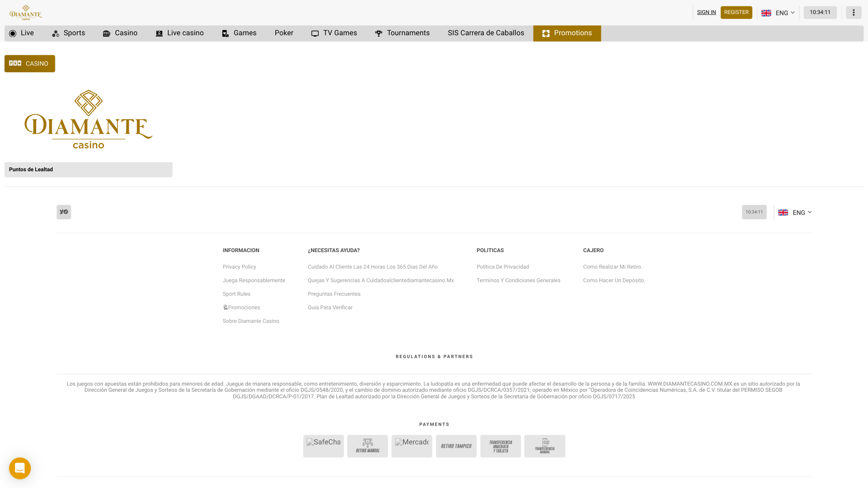Open the Preguntas Frecuentes link

tap(334, 294)
